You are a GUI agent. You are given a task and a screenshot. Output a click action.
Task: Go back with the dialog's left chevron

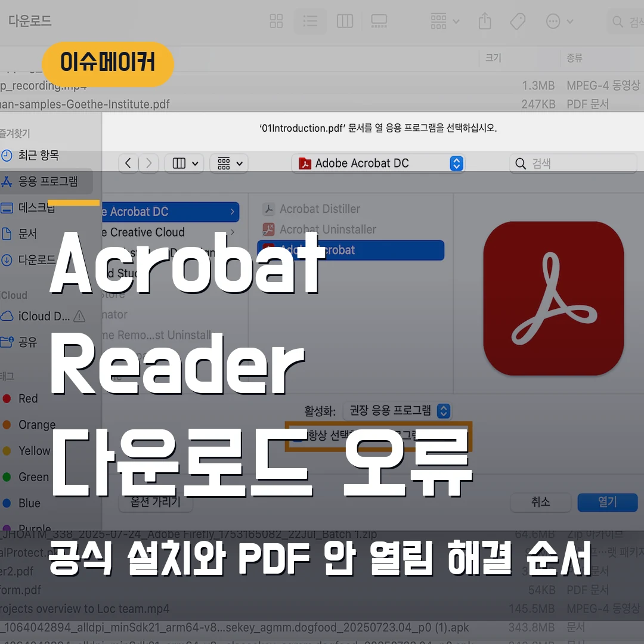[x=128, y=163]
